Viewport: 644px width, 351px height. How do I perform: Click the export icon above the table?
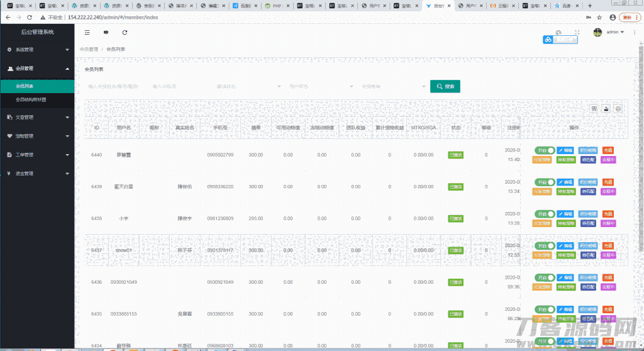[606, 109]
